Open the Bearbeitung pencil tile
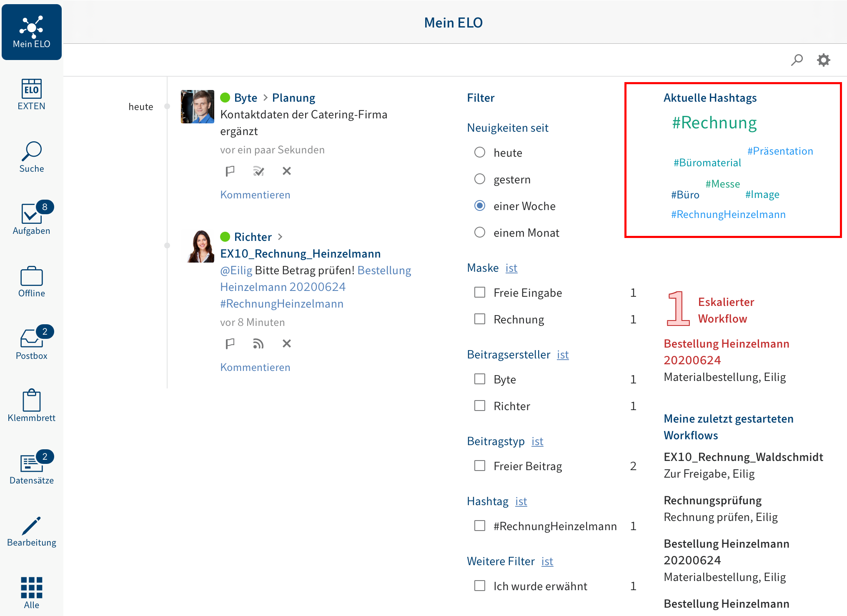Image resolution: width=847 pixels, height=616 pixels. click(x=32, y=531)
